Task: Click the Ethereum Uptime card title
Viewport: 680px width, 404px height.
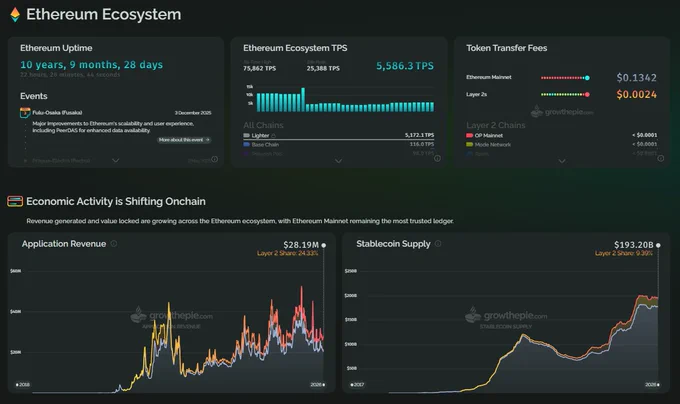Action: [x=56, y=48]
